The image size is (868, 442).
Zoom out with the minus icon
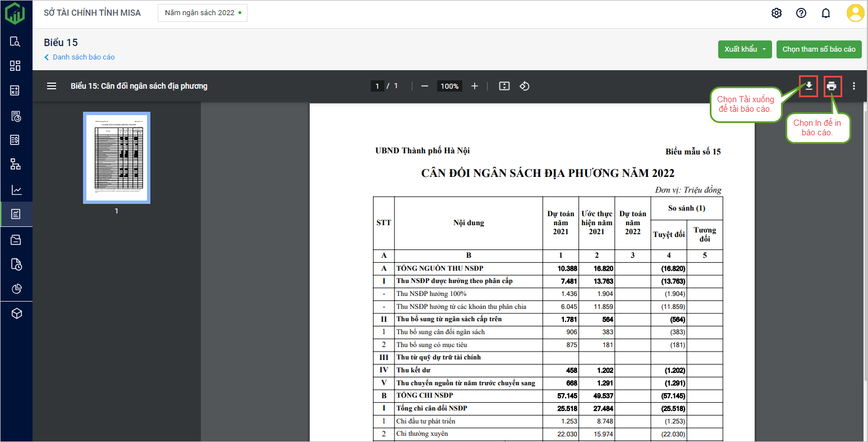tap(425, 86)
